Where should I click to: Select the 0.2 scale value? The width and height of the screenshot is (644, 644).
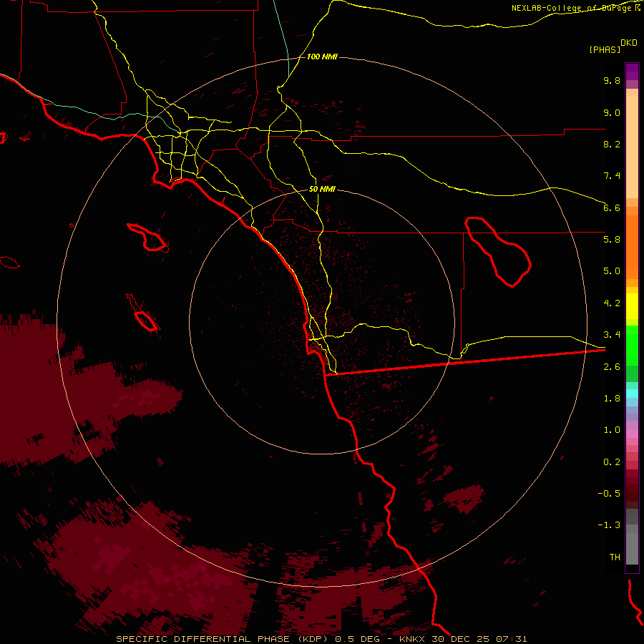click(612, 462)
